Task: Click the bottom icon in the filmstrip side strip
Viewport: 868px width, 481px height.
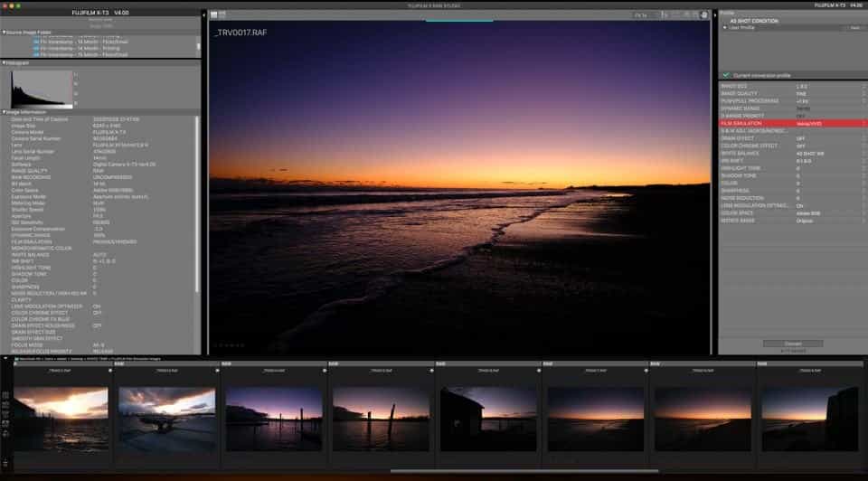Action: [x=5, y=463]
